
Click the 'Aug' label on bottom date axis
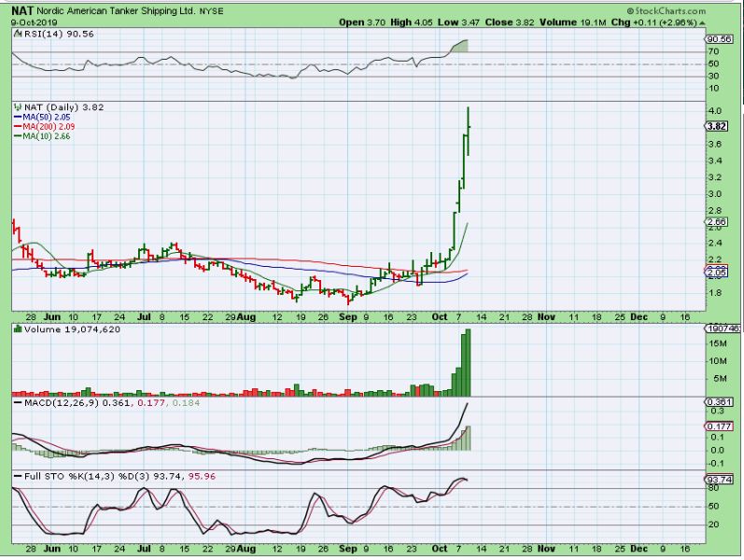[x=246, y=549]
